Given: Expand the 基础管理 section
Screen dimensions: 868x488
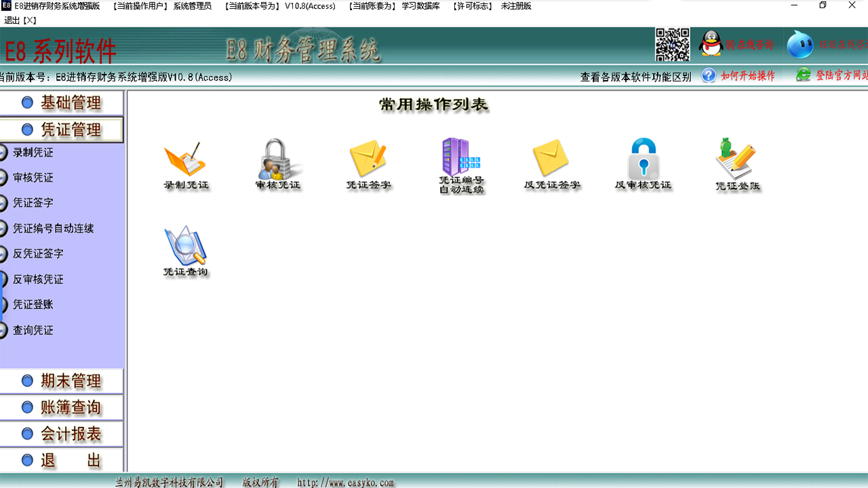Looking at the screenshot, I should (62, 103).
